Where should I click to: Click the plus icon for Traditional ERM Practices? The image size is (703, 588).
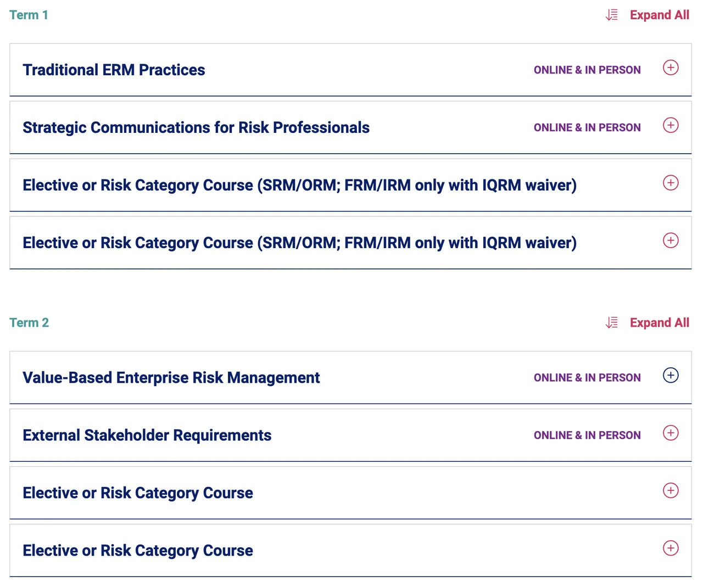671,68
